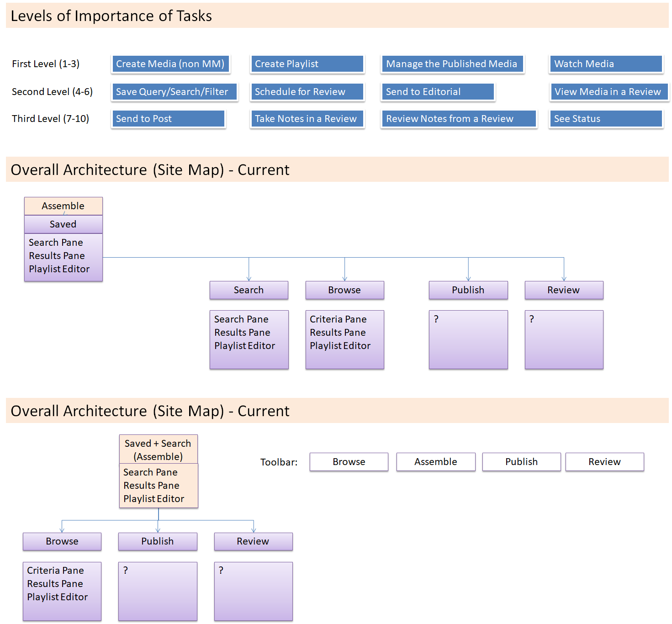Click the Send to Post box
This screenshot has height=624, width=672.
click(x=168, y=119)
